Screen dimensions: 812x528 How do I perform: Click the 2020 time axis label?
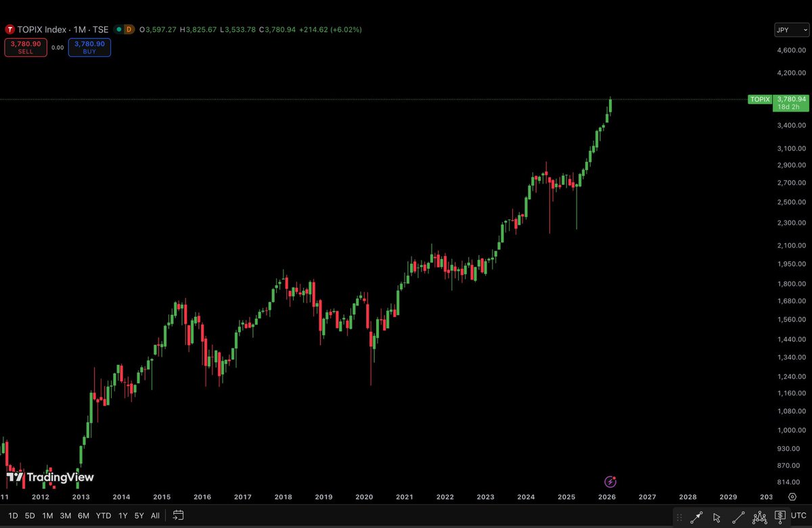(364, 497)
